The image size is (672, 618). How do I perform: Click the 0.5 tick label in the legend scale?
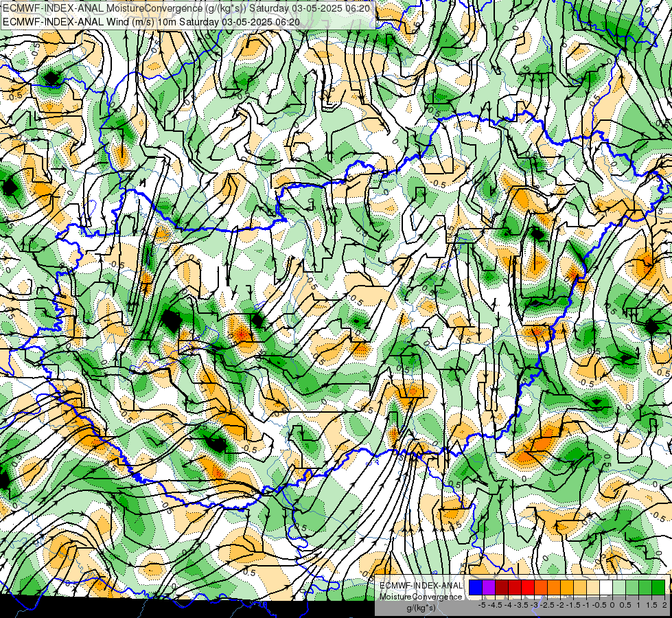pos(625,605)
